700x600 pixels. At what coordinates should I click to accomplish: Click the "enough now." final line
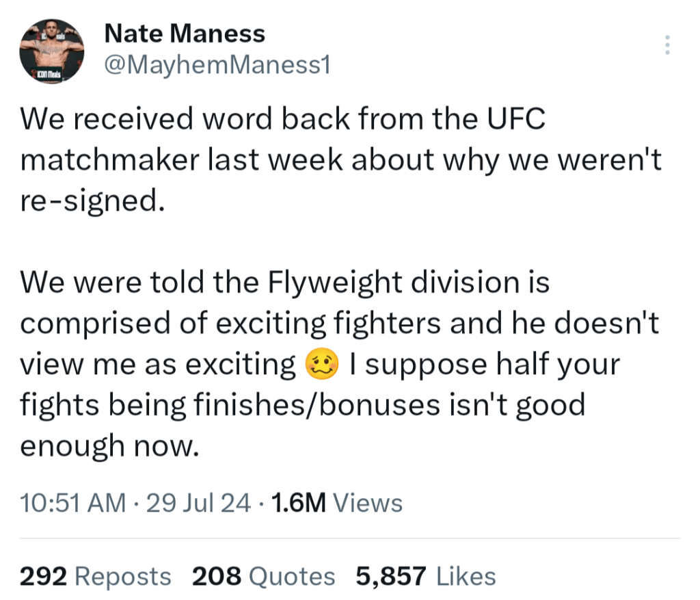109,445
